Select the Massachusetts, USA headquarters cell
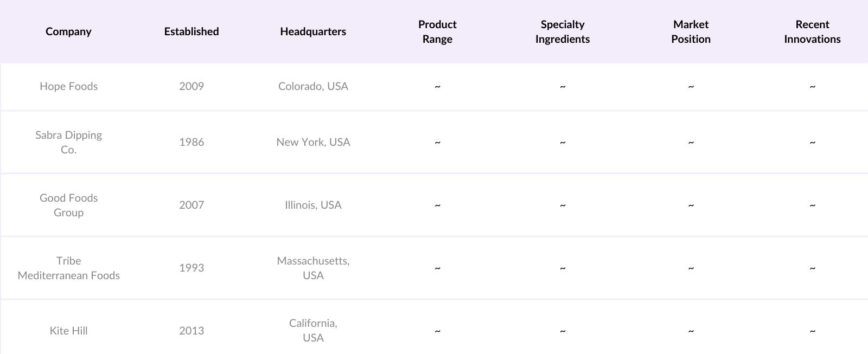Image resolution: width=868 pixels, height=354 pixels. point(313,268)
